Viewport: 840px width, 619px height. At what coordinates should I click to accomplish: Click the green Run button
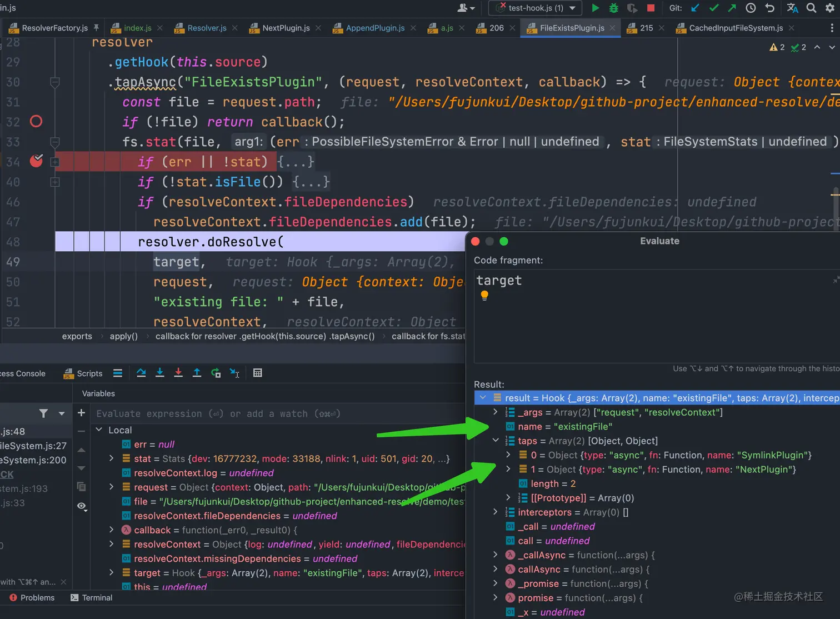pos(595,8)
